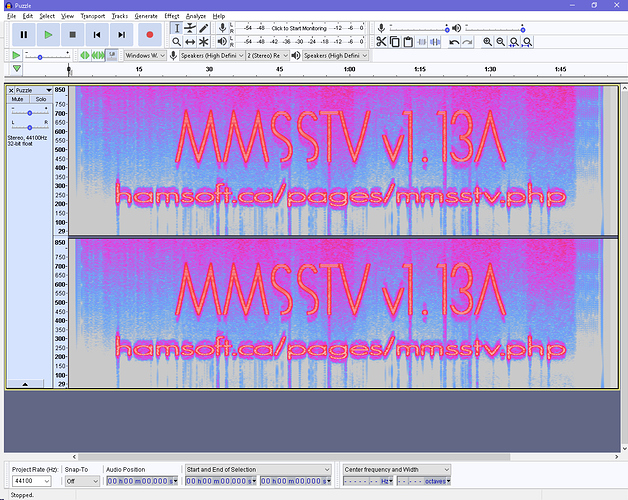Undo the last action
Viewport: 628px width, 500px height.
pos(454,42)
